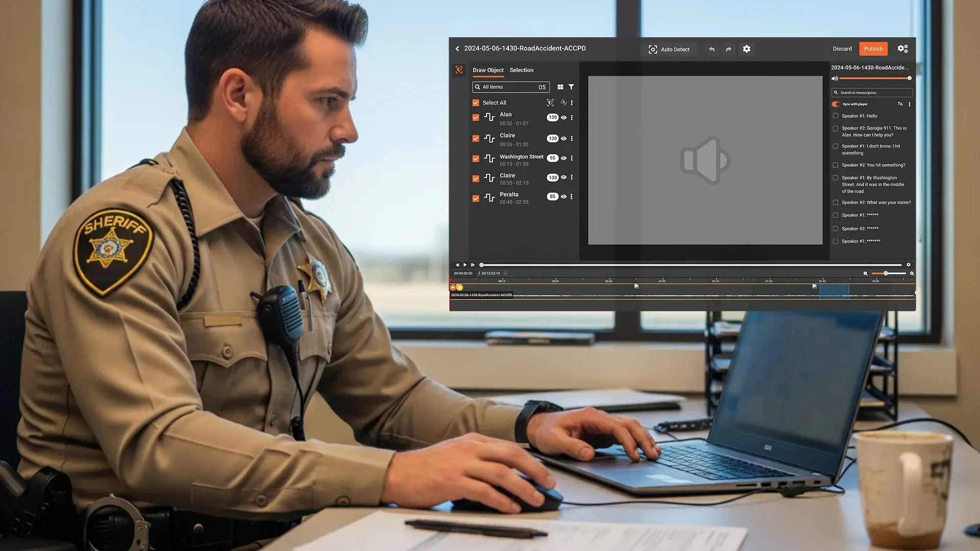Switch items list to grid view

pos(560,87)
